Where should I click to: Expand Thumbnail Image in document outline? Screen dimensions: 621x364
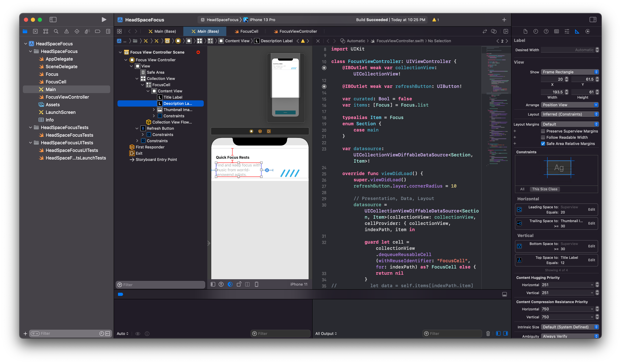point(154,110)
